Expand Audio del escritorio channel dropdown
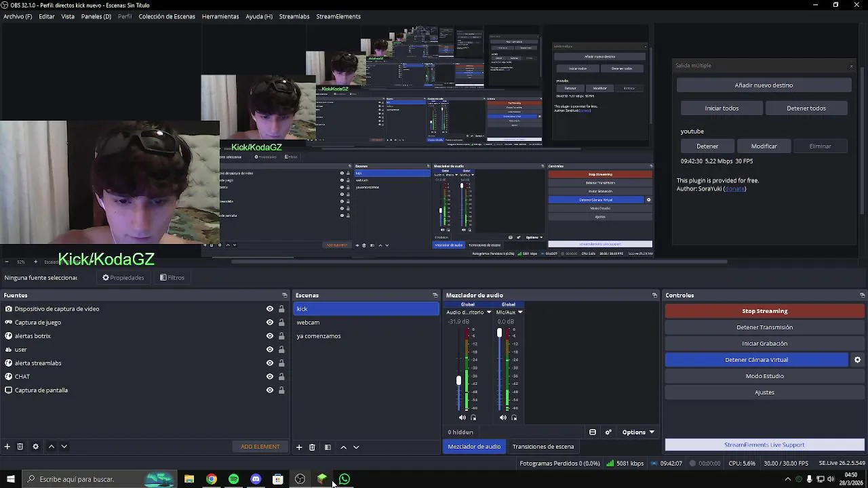The height and width of the screenshot is (488, 868). (488, 312)
